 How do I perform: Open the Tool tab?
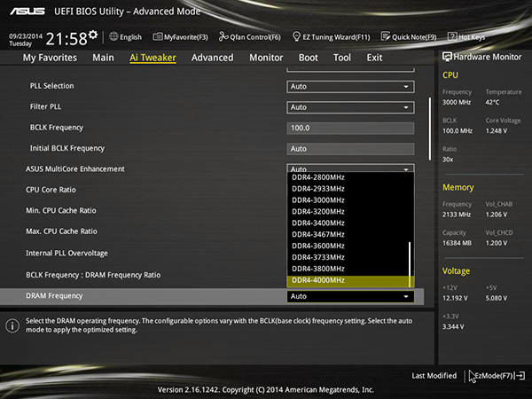tap(342, 58)
